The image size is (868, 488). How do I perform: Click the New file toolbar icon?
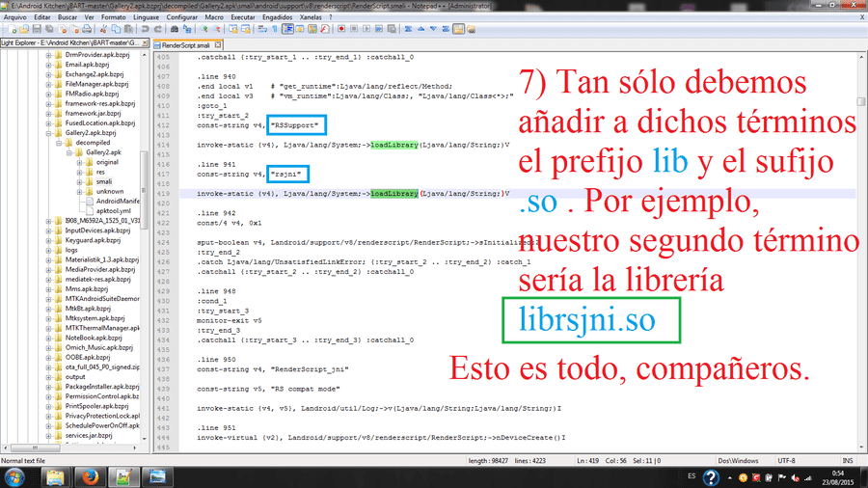[13, 29]
